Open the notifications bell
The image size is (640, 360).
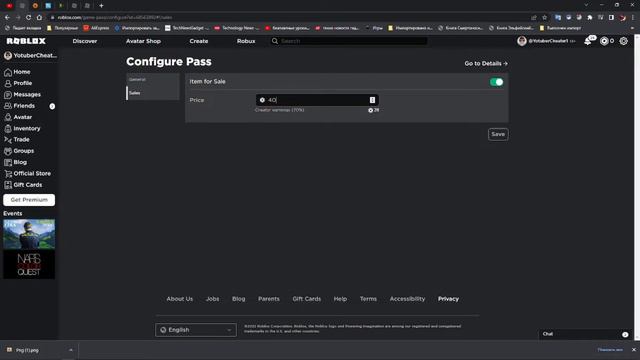click(588, 41)
